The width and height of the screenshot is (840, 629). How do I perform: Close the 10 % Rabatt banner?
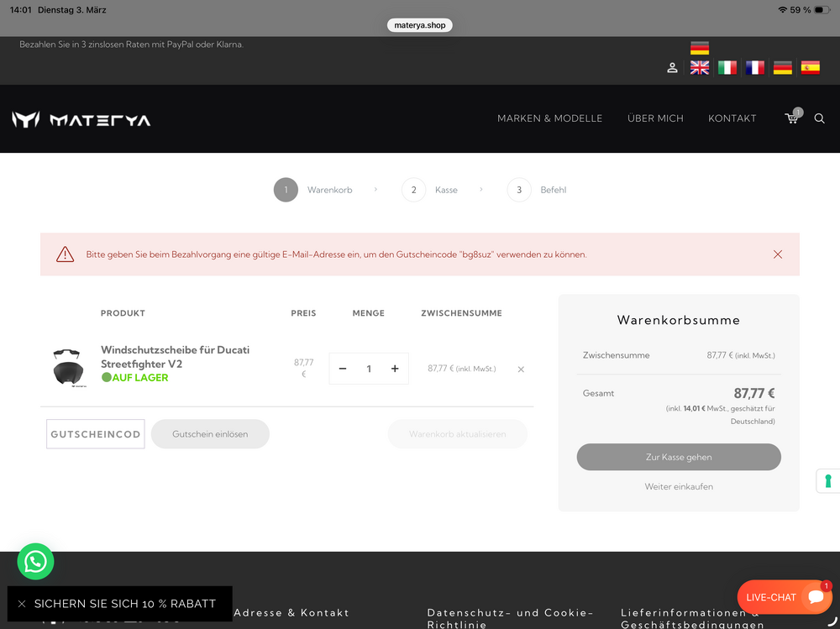coord(22,604)
